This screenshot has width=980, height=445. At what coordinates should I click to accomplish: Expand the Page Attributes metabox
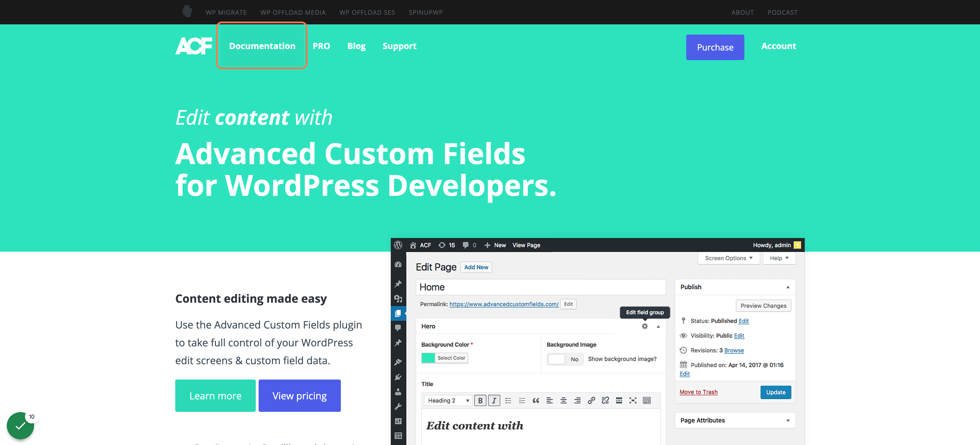[x=788, y=421]
